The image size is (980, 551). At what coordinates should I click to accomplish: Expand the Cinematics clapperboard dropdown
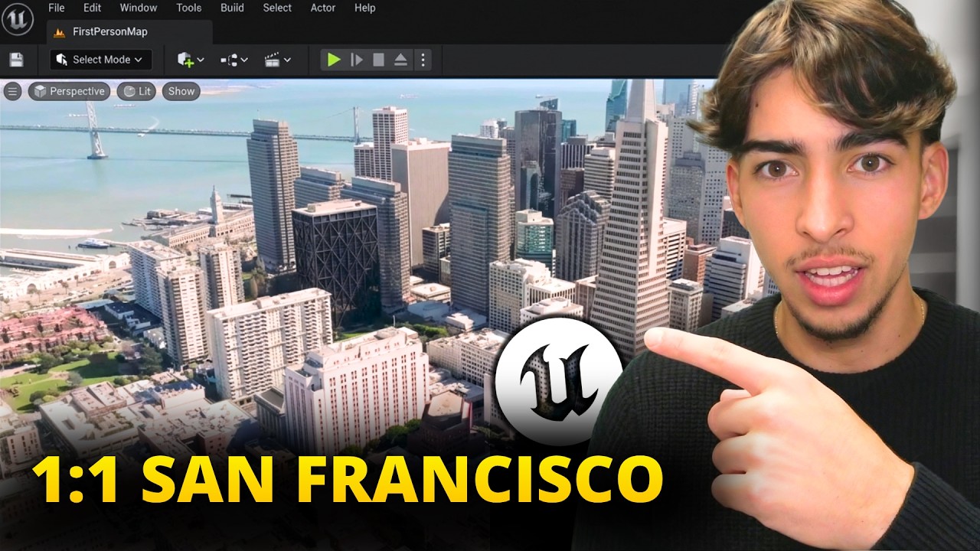[277, 60]
